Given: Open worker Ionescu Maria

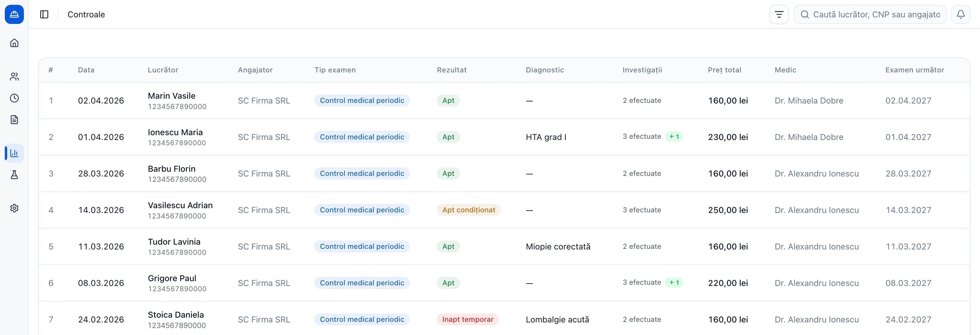Looking at the screenshot, I should (175, 133).
